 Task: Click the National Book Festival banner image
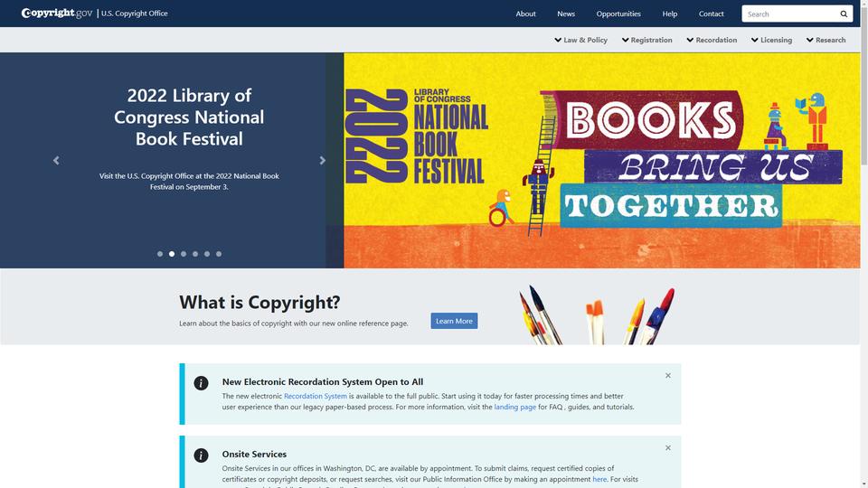(602, 161)
